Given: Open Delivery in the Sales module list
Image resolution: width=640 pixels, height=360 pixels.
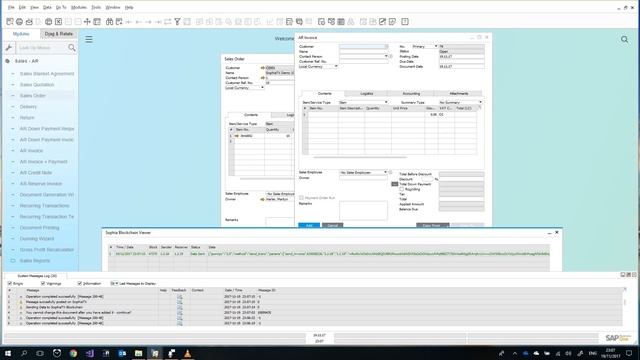Looking at the screenshot, I should 28,107.
